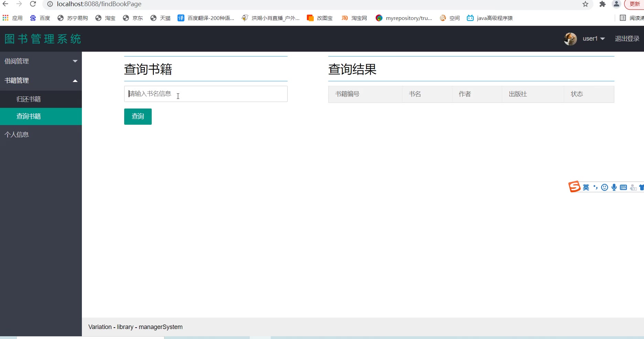Click the site info icon in address bar
Screen dimensions: 644x339
(x=50, y=4)
